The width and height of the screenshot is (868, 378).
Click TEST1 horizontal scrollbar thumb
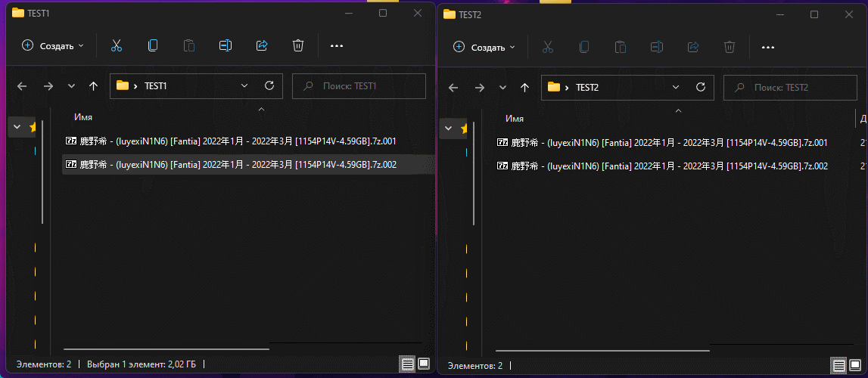click(x=166, y=349)
